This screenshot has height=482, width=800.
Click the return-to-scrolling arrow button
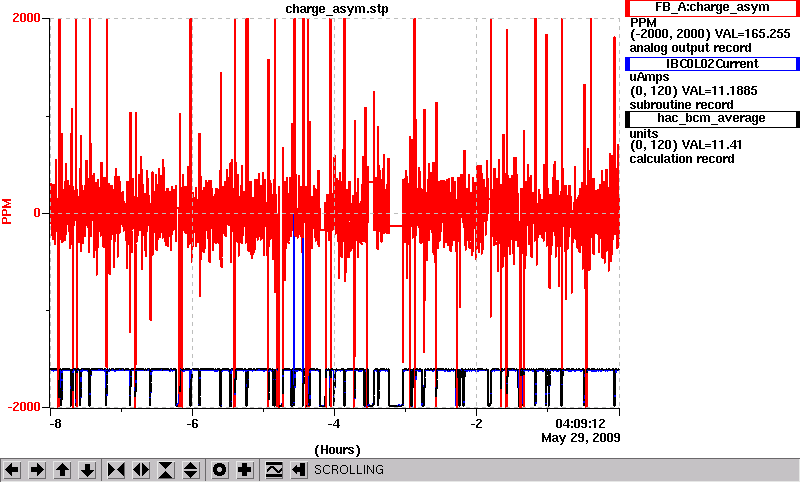(x=299, y=470)
